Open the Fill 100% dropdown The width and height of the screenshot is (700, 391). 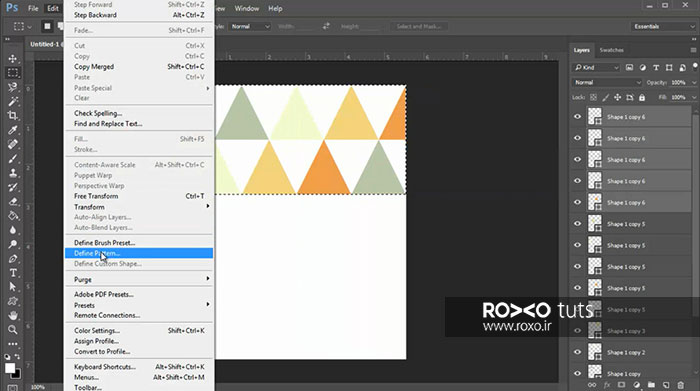pyautogui.click(x=694, y=97)
